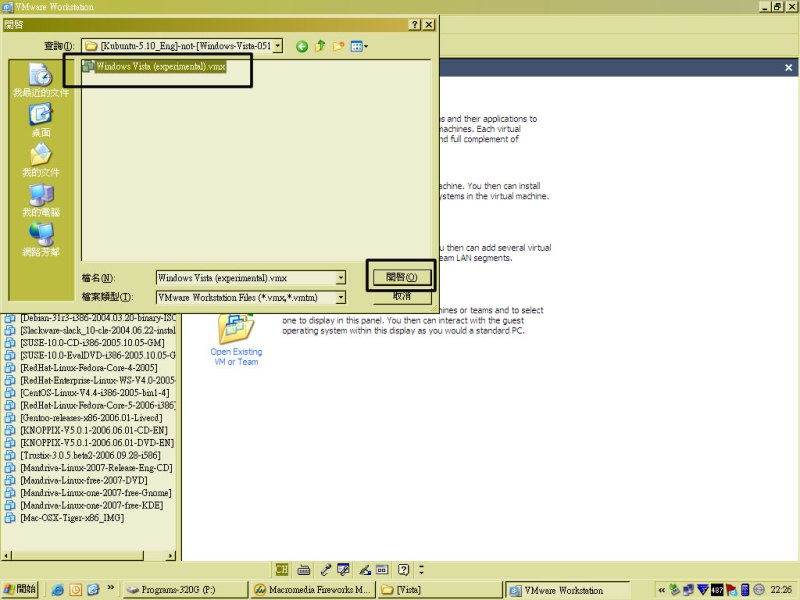Click the IME keyboard icon
This screenshot has height=600, width=800.
[x=304, y=569]
